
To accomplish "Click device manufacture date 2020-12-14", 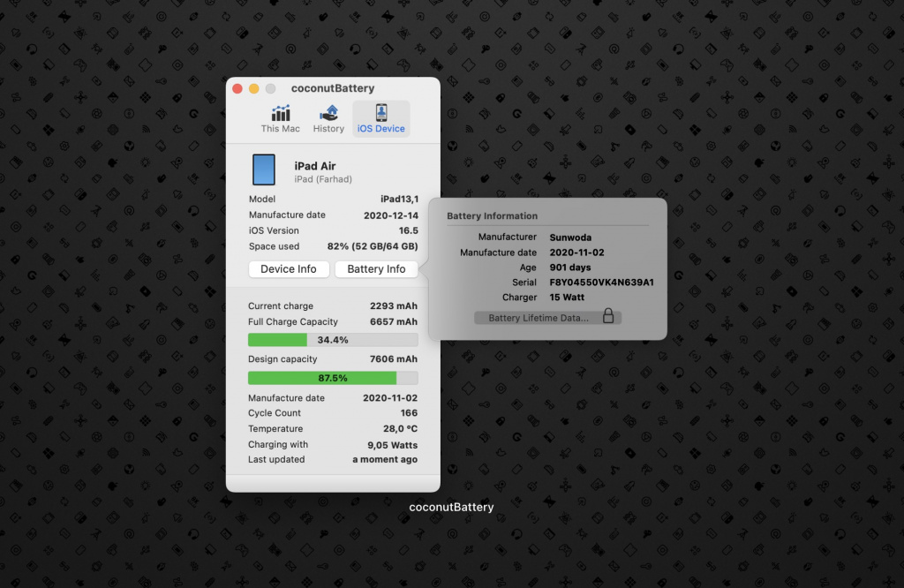I will (x=391, y=215).
